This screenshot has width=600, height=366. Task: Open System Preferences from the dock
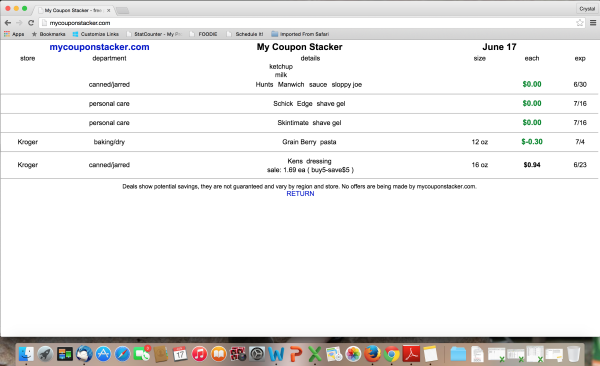click(257, 354)
